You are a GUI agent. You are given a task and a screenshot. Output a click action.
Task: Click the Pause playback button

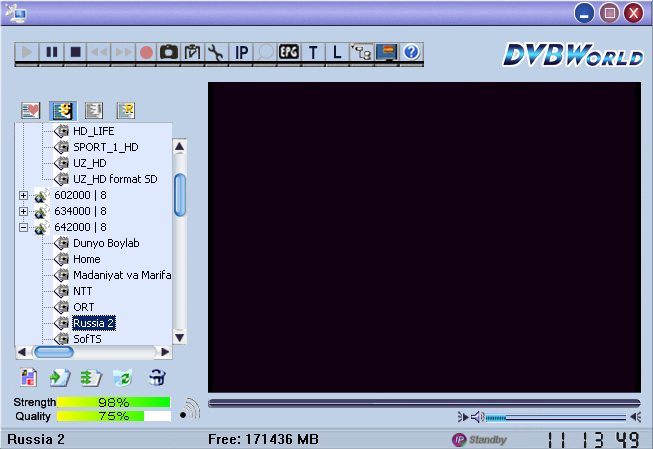coord(52,52)
